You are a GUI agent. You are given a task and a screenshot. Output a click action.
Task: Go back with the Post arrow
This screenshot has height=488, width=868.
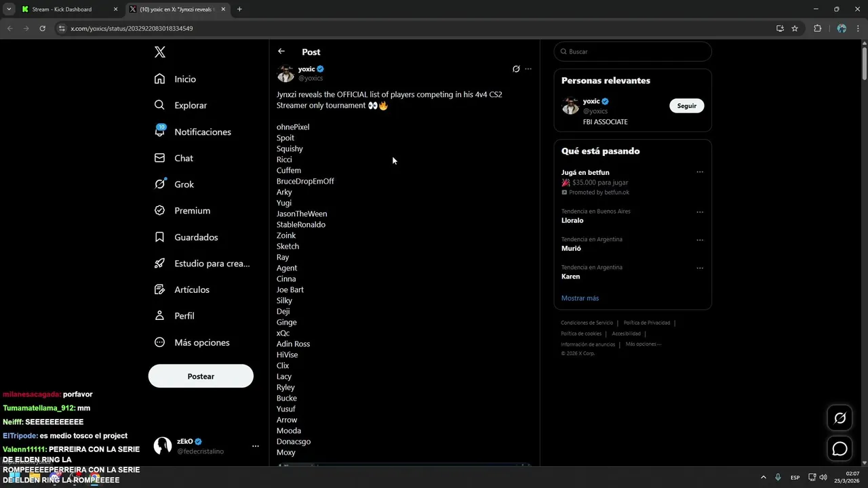point(281,52)
